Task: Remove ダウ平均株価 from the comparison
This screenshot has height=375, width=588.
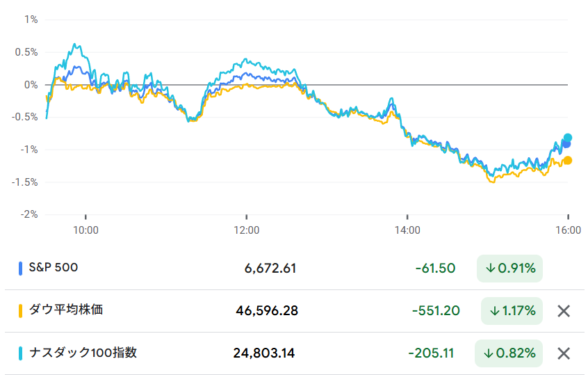Action: 564,311
